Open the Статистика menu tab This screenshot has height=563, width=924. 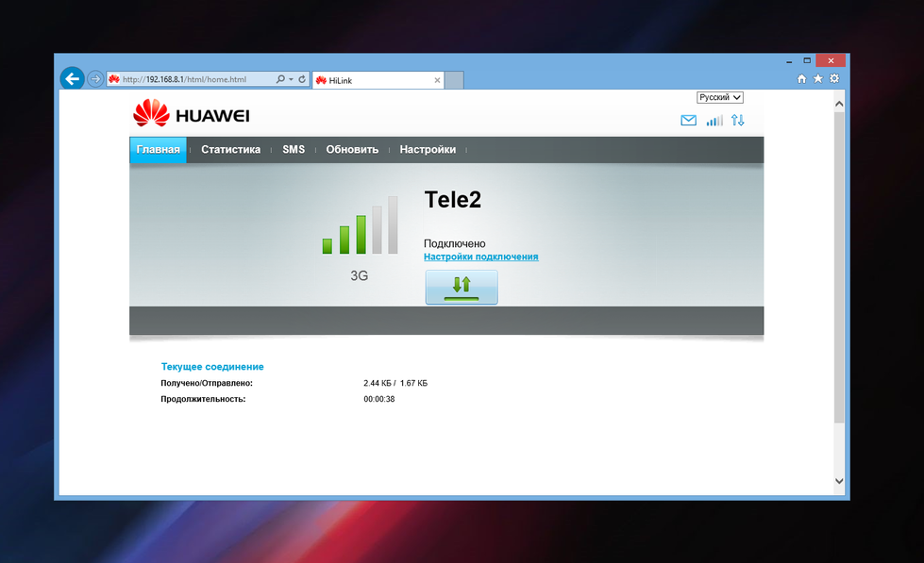pos(230,150)
